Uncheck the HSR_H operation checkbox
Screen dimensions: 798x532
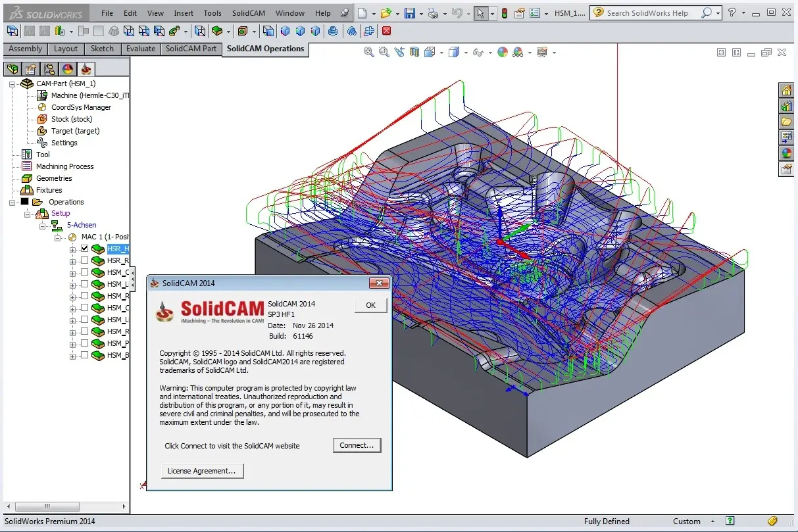coord(84,249)
